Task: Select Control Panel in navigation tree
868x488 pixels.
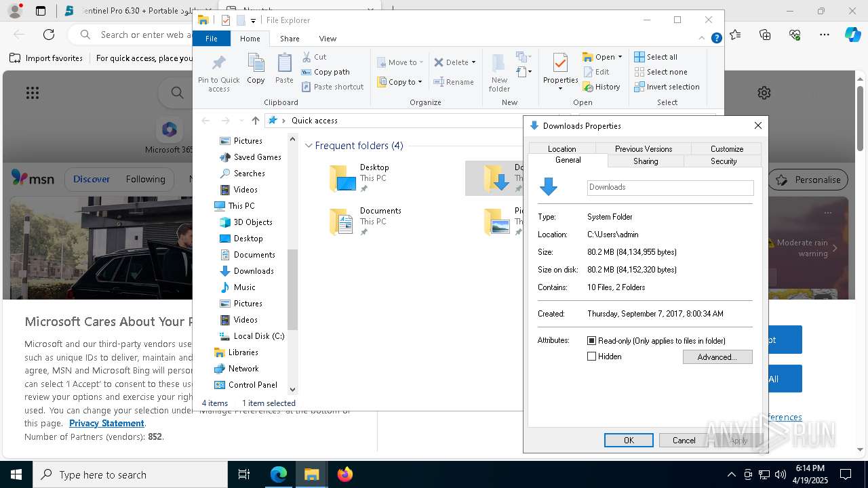Action: click(245, 385)
